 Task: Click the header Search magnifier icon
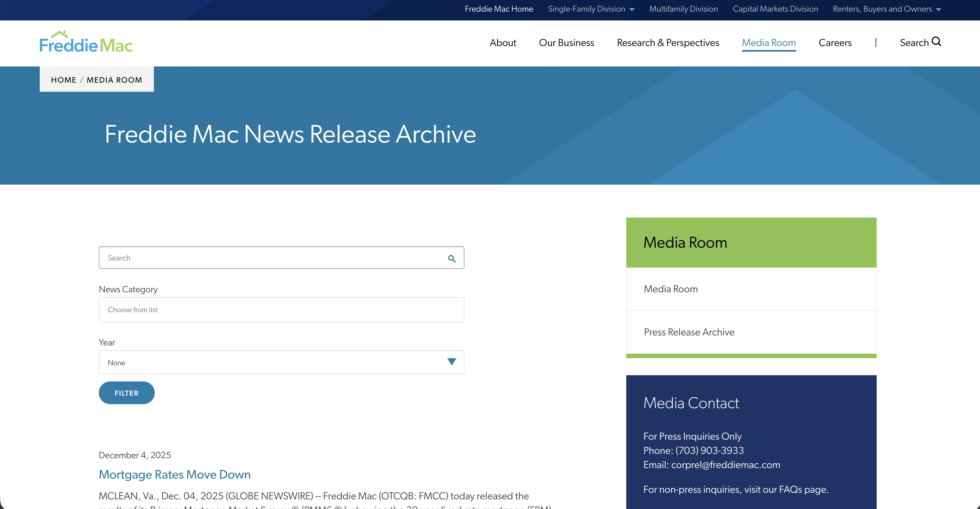[x=936, y=42]
